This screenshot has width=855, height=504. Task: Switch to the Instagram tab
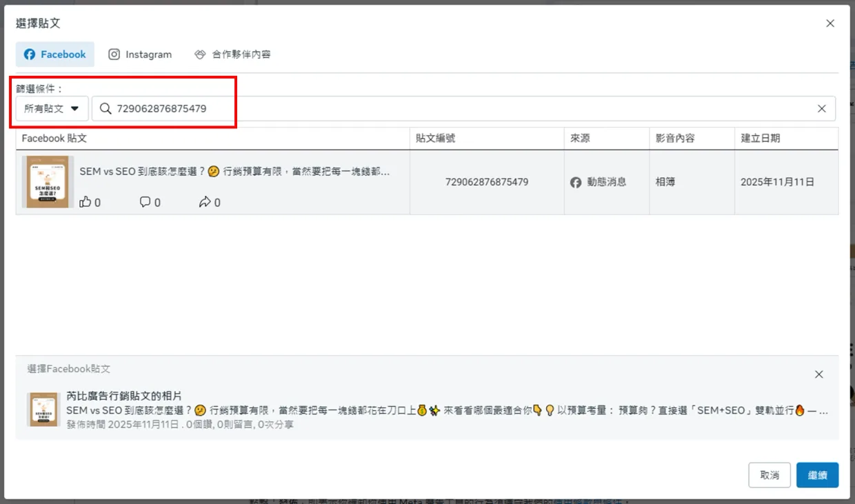click(x=140, y=54)
